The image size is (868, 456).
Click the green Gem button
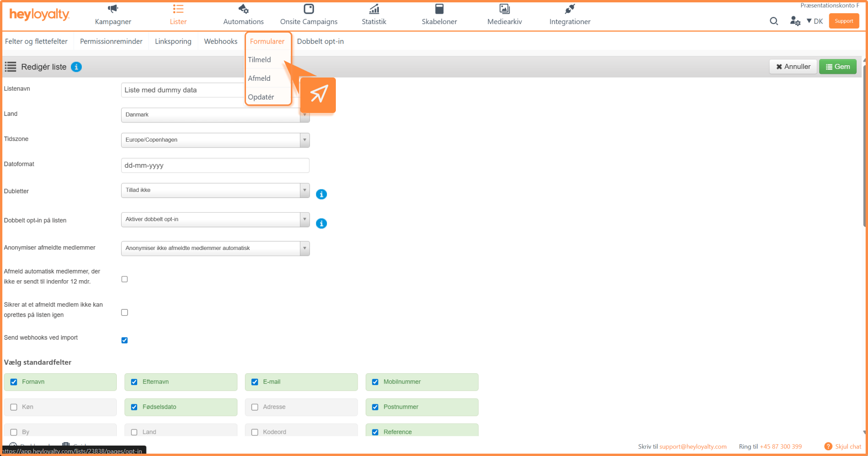[838, 67]
